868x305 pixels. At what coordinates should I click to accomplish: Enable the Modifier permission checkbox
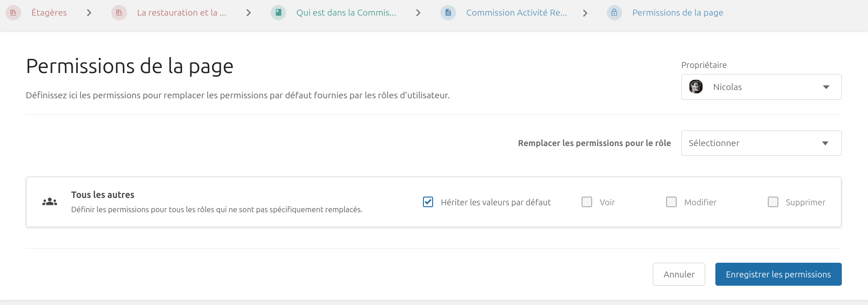(x=672, y=202)
